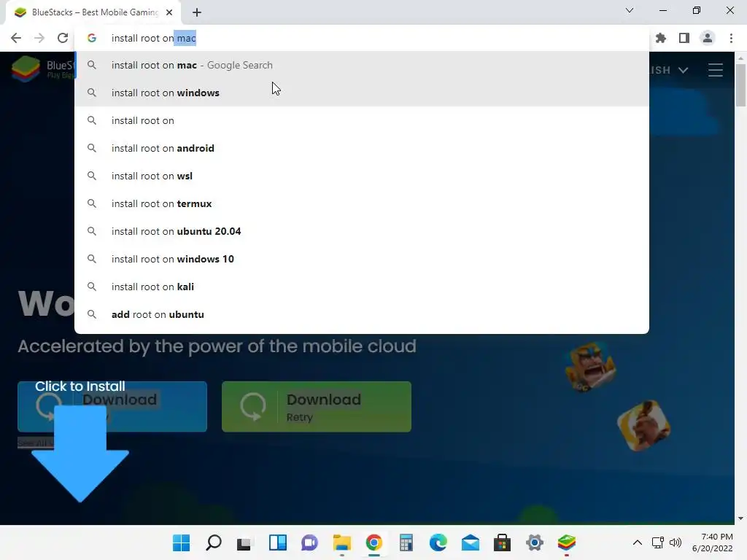Screen dimensions: 747x560
Task: Open Chrome side panel icon
Action: pyautogui.click(x=684, y=38)
